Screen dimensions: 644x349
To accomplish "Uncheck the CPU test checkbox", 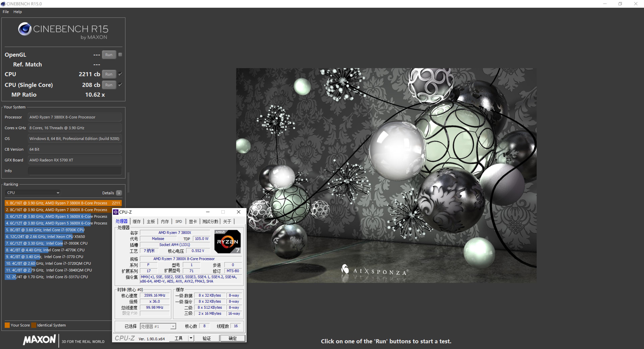I will (x=120, y=74).
